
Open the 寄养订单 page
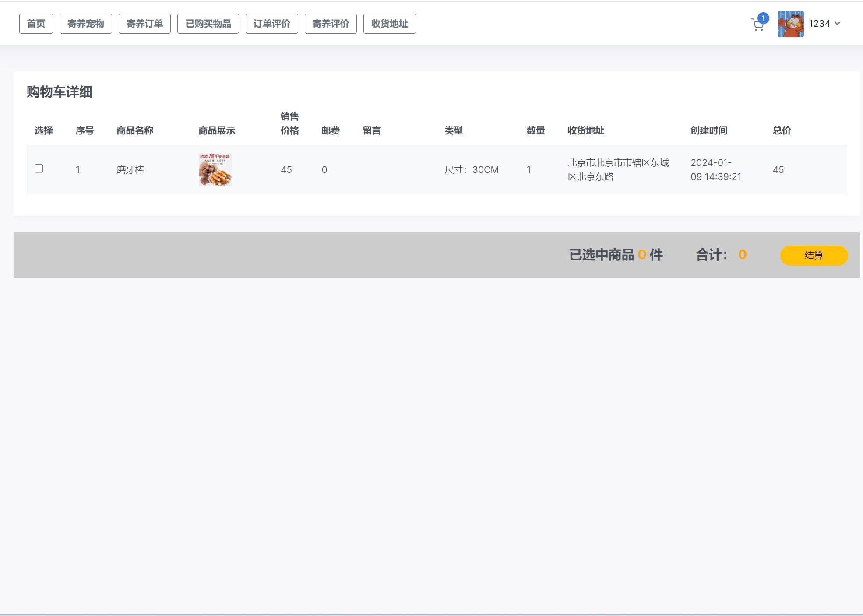pyautogui.click(x=144, y=24)
